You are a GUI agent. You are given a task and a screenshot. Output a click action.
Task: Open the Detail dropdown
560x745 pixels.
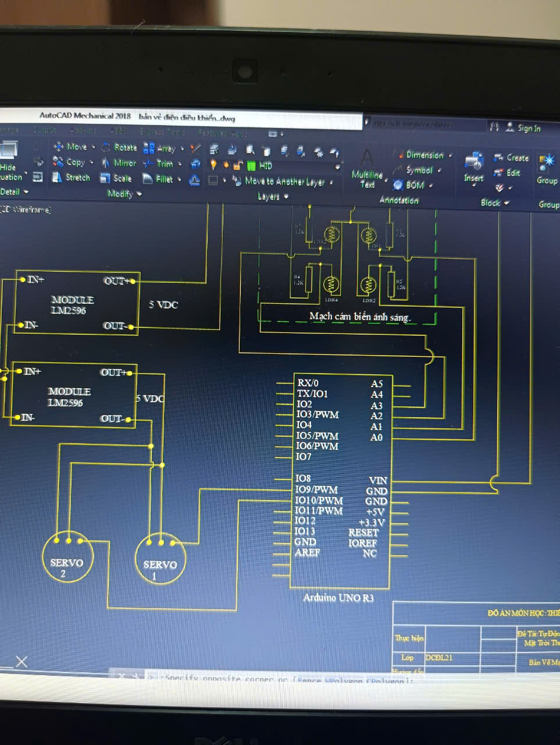[x=13, y=191]
